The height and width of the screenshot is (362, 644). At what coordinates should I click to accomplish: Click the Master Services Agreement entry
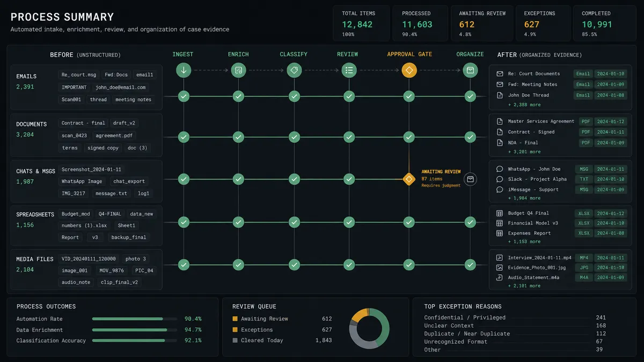541,121
